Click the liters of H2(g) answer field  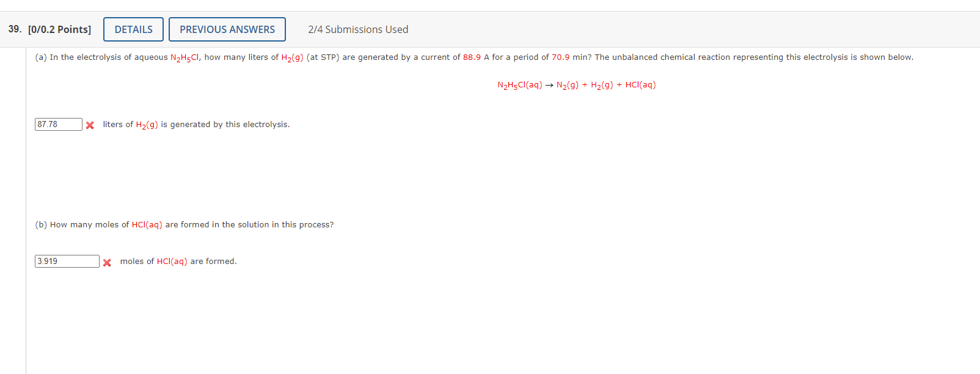58,124
